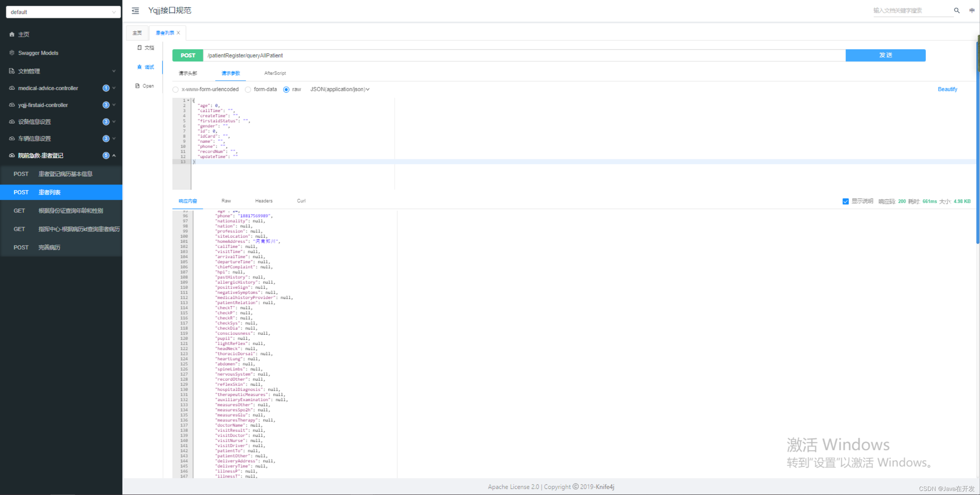This screenshot has height=495, width=980.
Task: Toggle the 显示说明 checkbox
Action: point(845,201)
